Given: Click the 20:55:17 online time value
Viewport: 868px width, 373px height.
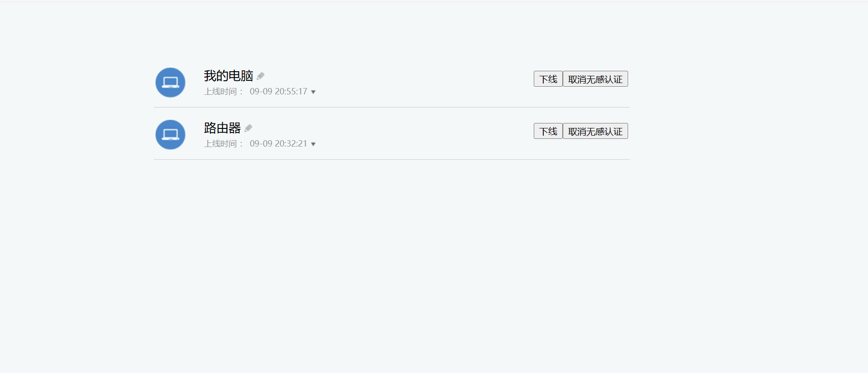Looking at the screenshot, I should click(291, 92).
